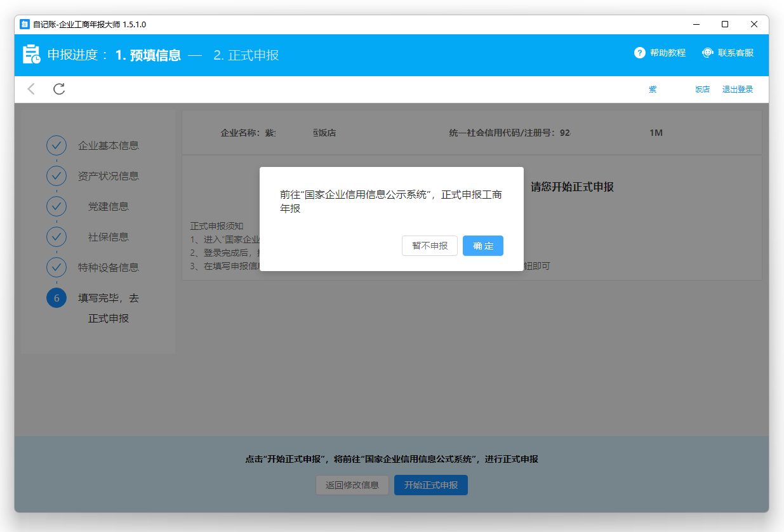
Task: Click the checkmark icon next to 资产状况信息
Action: click(56, 176)
